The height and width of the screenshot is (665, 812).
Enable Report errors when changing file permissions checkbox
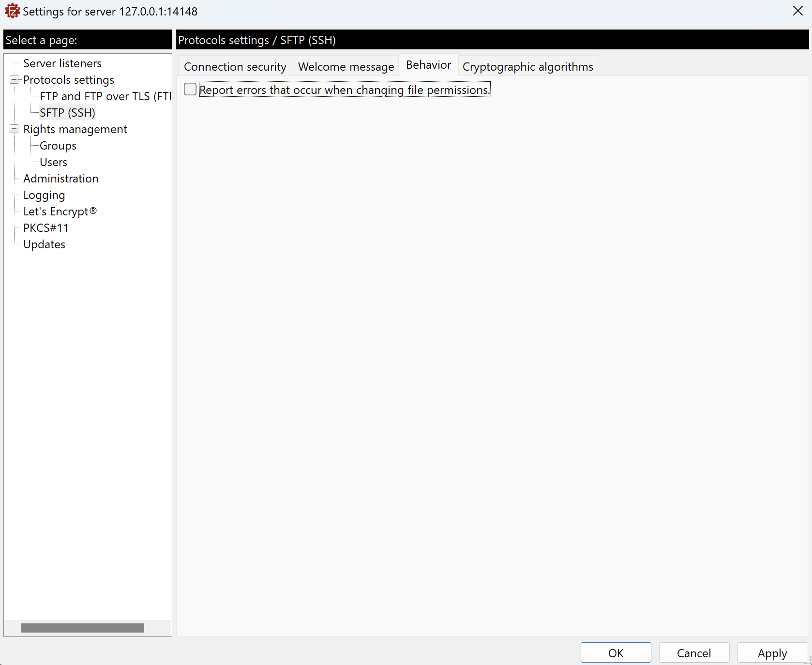pyautogui.click(x=190, y=89)
